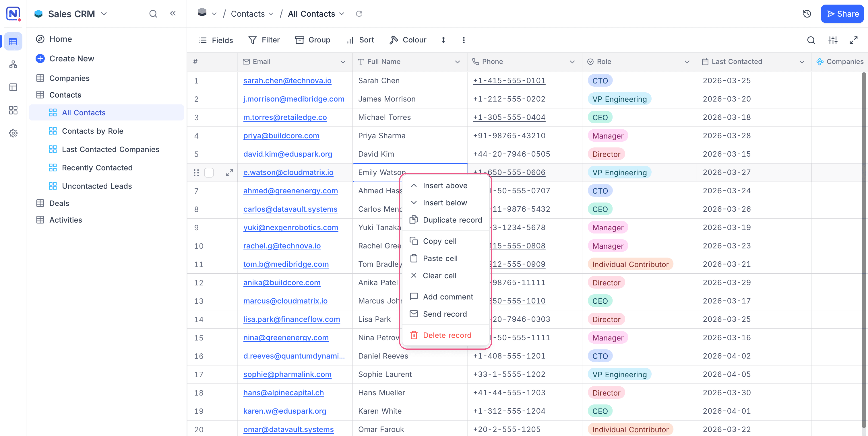Click the reload view icon

point(359,14)
